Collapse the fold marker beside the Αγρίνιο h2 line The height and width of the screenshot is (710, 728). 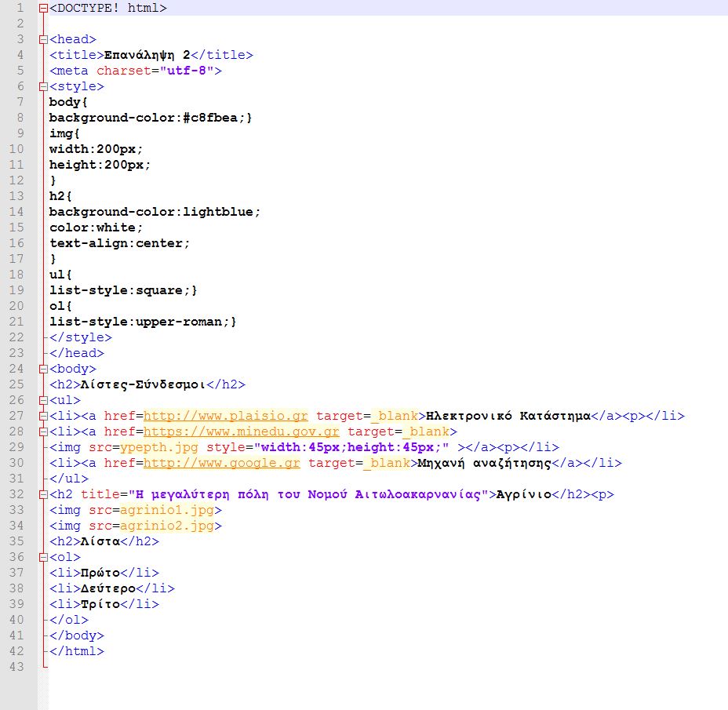tap(43, 494)
